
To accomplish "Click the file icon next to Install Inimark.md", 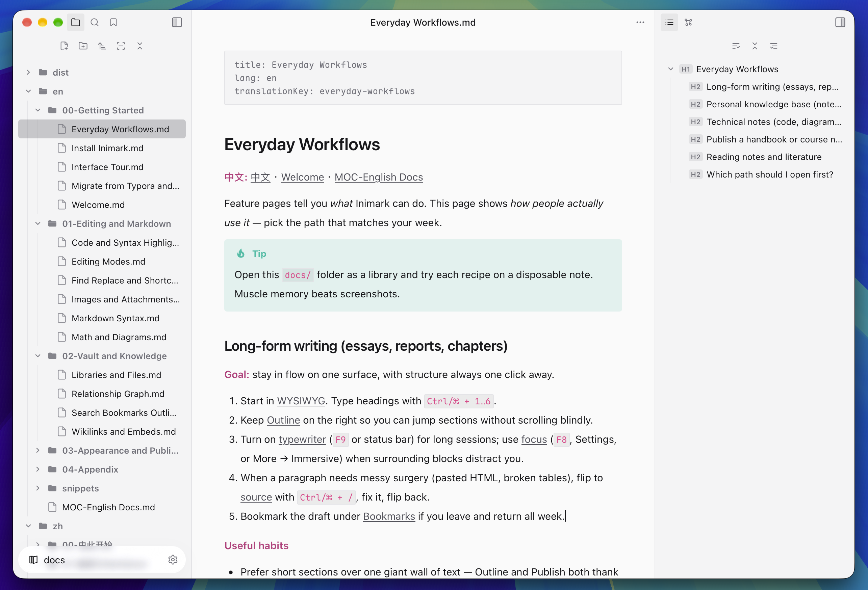I will [x=62, y=148].
